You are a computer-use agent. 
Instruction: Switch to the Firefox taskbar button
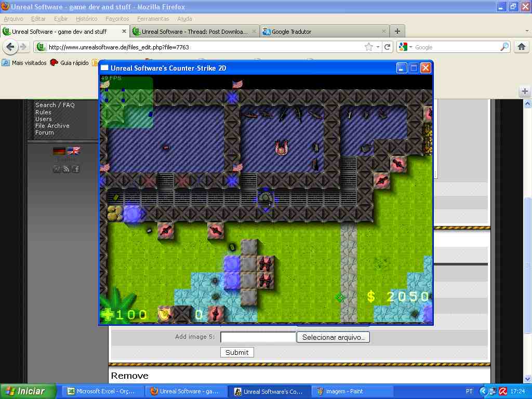pos(185,391)
